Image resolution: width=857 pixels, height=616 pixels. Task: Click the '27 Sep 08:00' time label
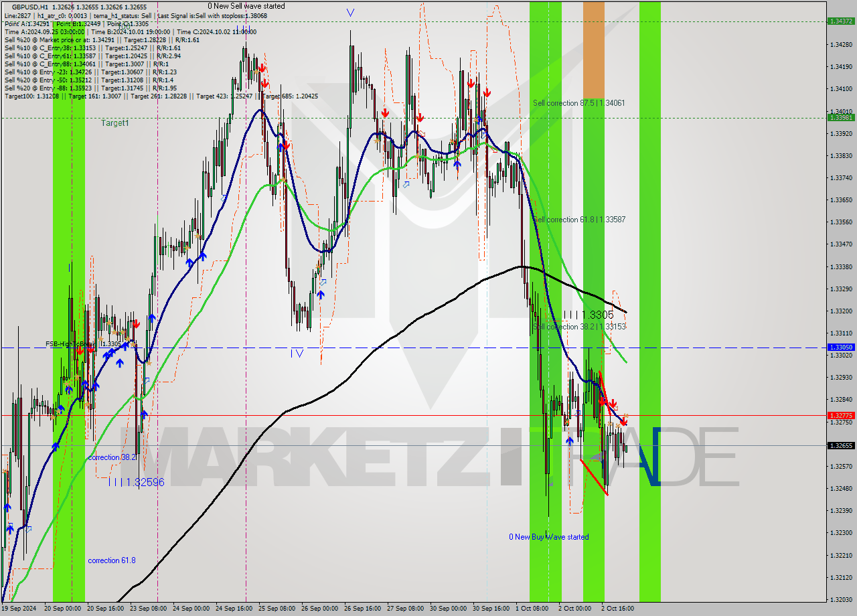pyautogui.click(x=405, y=609)
